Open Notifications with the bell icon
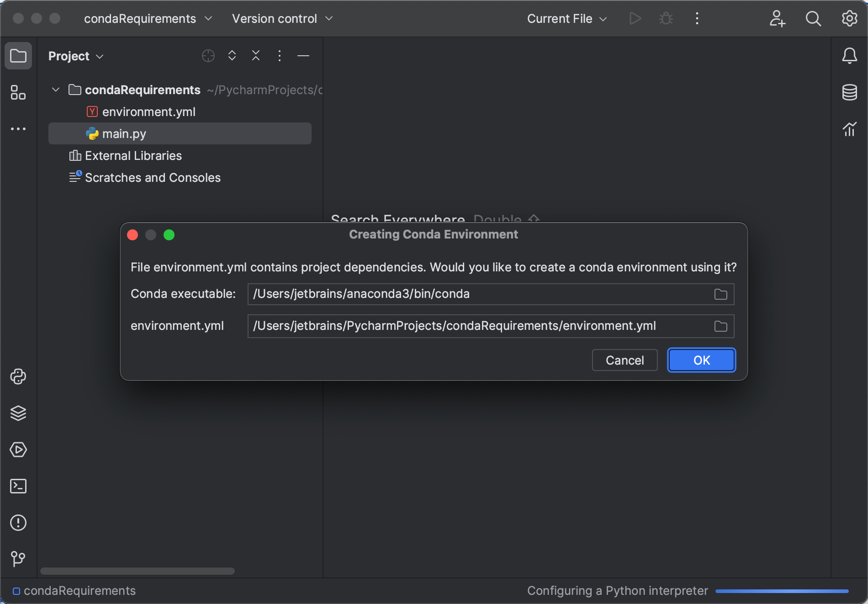 click(850, 56)
